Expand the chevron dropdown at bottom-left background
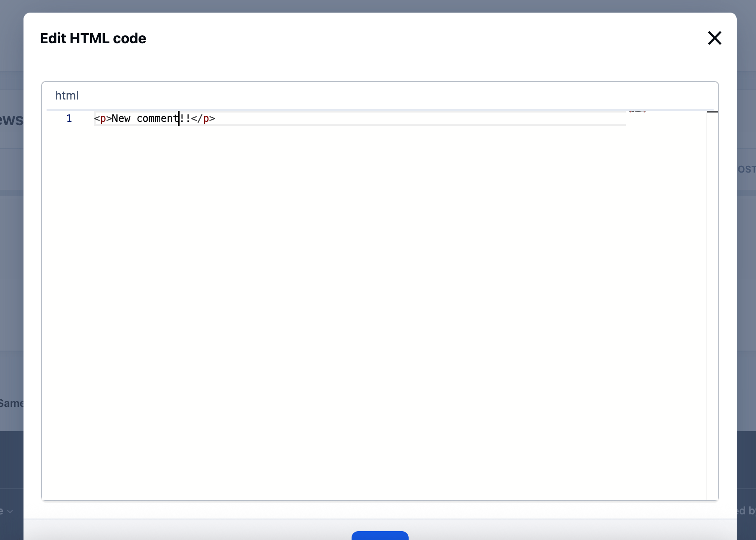 coord(10,511)
